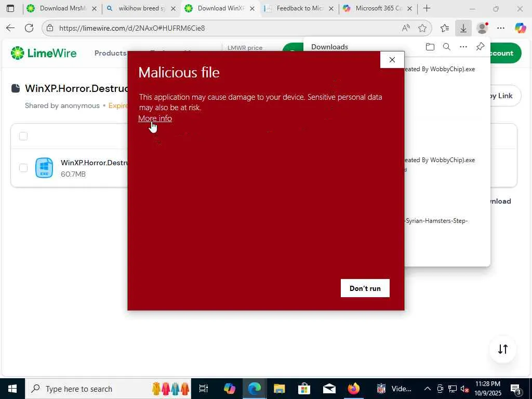The width and height of the screenshot is (532, 399).
Task: Open Read aloud icon in address bar
Action: [x=406, y=28]
